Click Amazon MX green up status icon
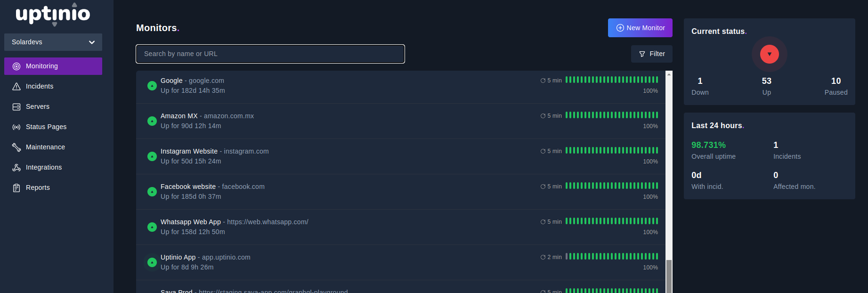Screen dimensions: 868x293 pyautogui.click(x=152, y=121)
